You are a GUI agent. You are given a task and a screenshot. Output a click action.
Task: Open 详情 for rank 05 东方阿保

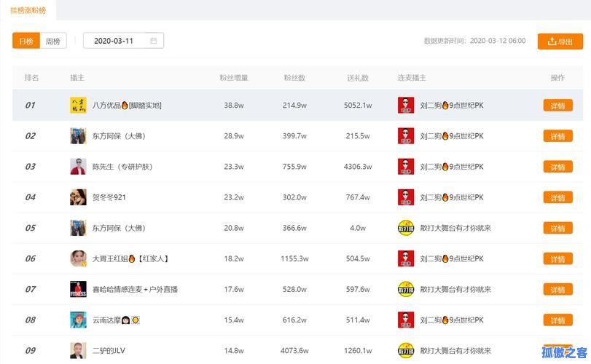coord(557,228)
